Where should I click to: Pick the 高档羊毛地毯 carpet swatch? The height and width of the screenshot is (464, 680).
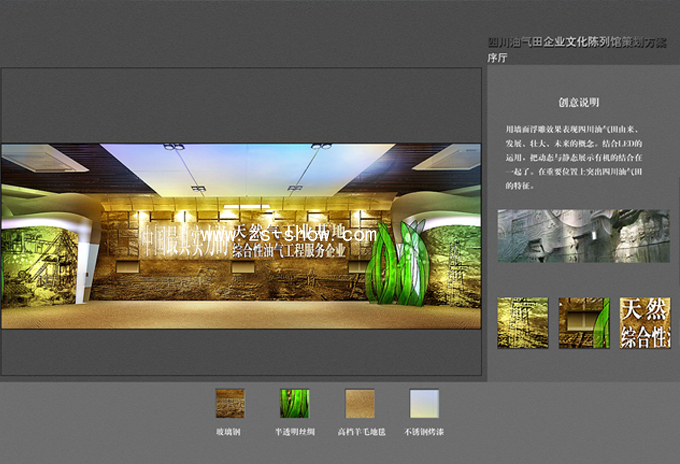point(359,403)
